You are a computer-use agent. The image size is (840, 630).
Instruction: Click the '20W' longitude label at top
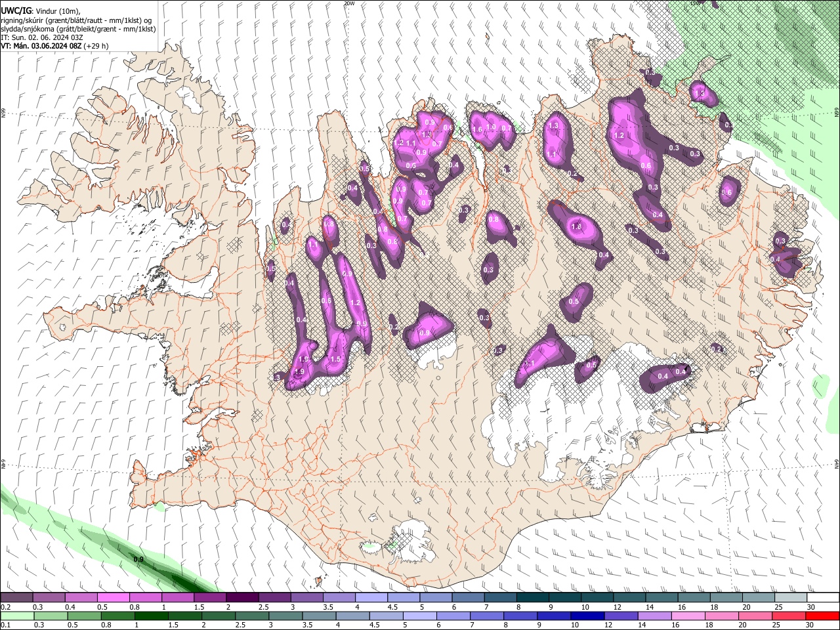tap(349, 3)
